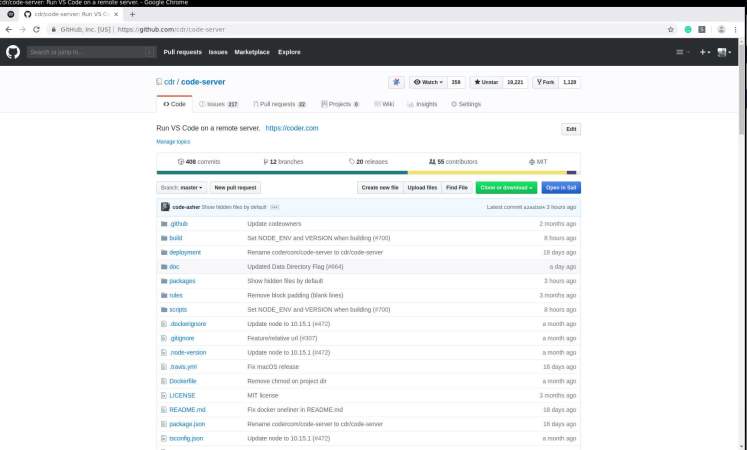Open the gray square browser extension icon
Image resolution: width=747 pixels, height=450 pixels.
click(x=702, y=30)
